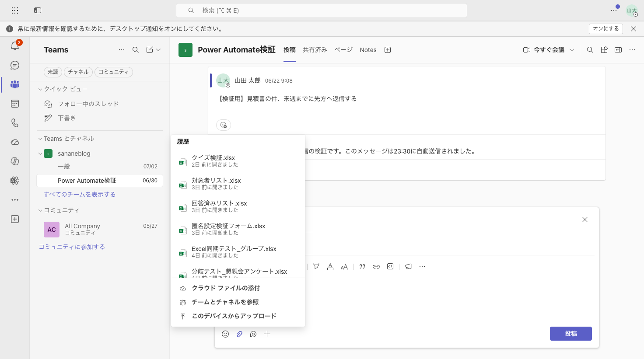Compose new message pencil icon
Screen dimensions: 644x359
150,50
